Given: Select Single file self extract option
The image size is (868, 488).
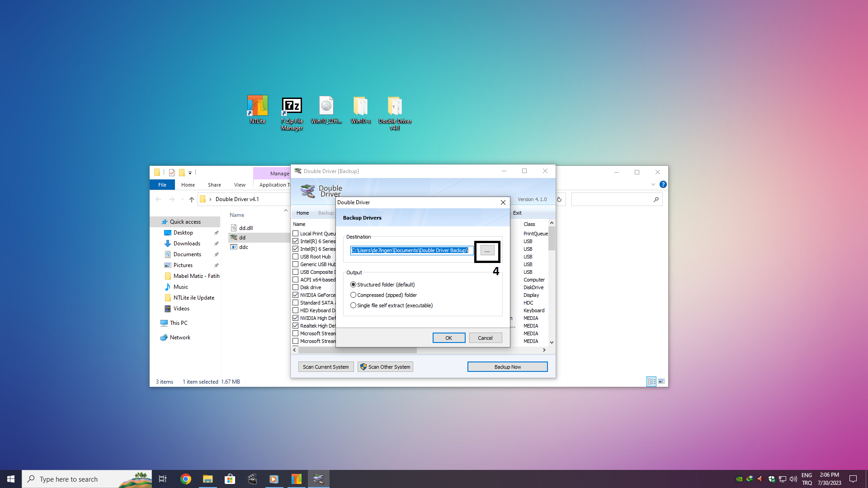Looking at the screenshot, I should tap(354, 305).
